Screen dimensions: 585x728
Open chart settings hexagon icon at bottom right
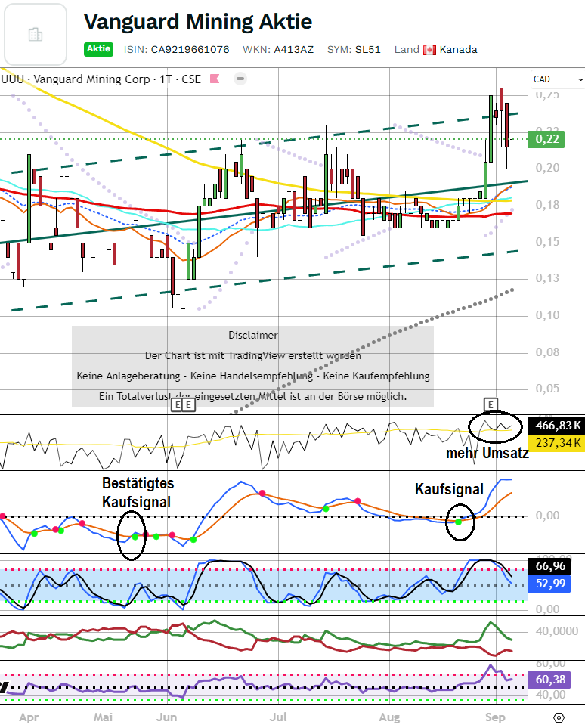point(559,717)
